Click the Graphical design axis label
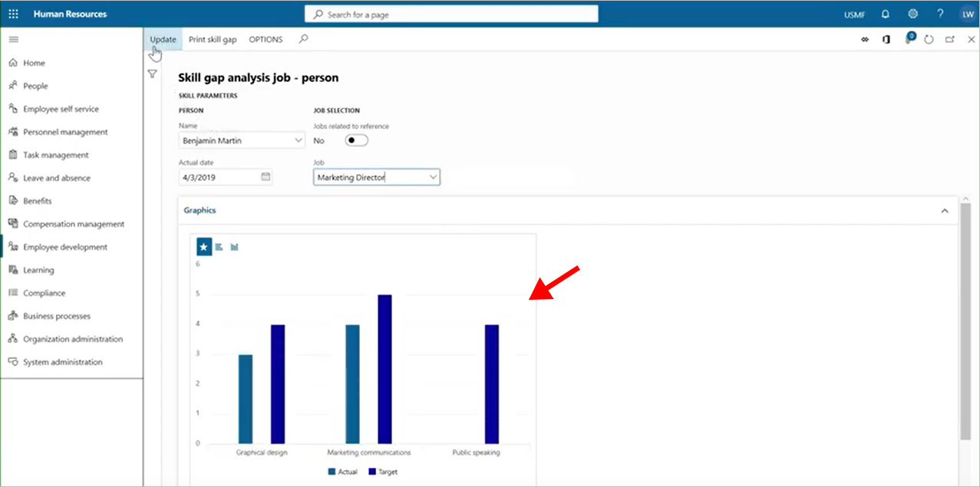The image size is (980, 487). pyautogui.click(x=262, y=452)
